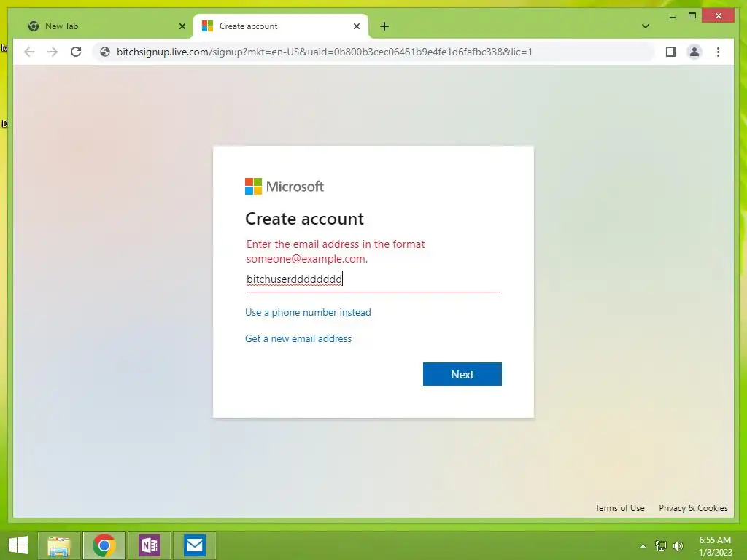Open File Explorer from the taskbar
747x560 pixels.
click(x=59, y=545)
